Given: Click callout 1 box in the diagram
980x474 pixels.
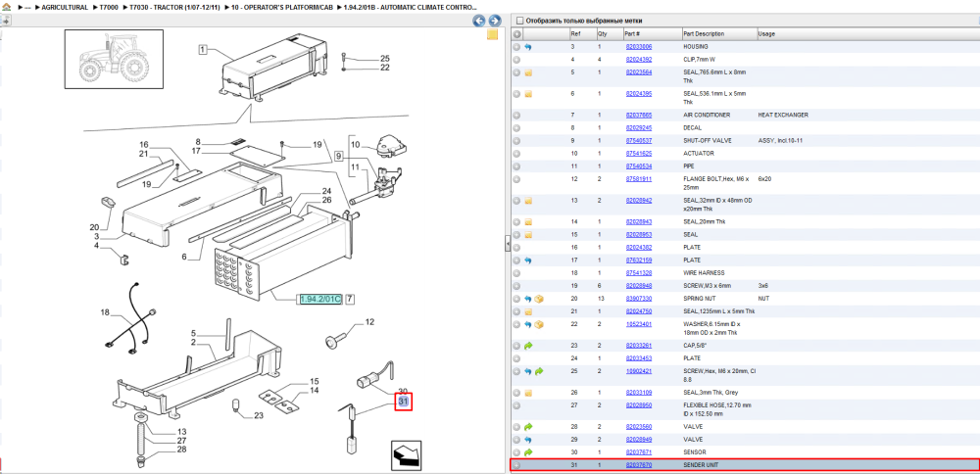Looking at the screenshot, I should coord(203,49).
